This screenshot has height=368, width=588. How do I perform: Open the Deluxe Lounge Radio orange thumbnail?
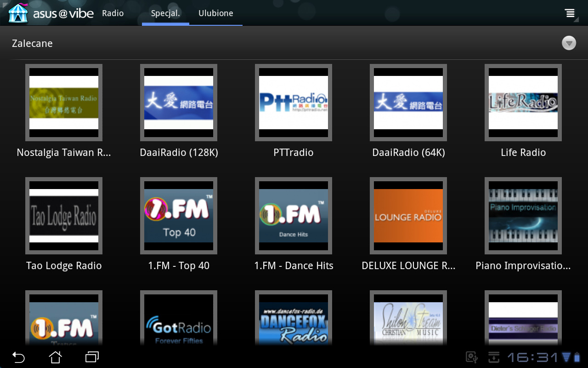408,216
